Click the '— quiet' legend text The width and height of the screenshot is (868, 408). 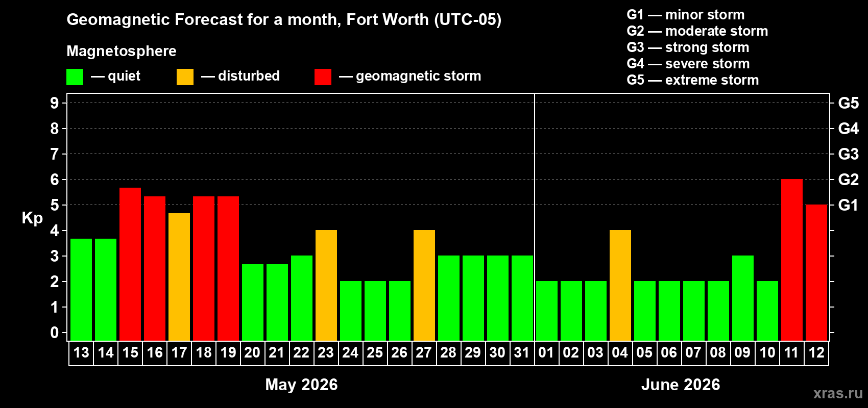coord(116,76)
